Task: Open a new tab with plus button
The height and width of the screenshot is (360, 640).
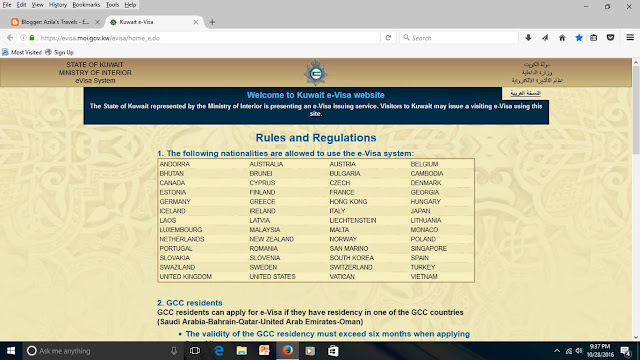Action: 212,22
